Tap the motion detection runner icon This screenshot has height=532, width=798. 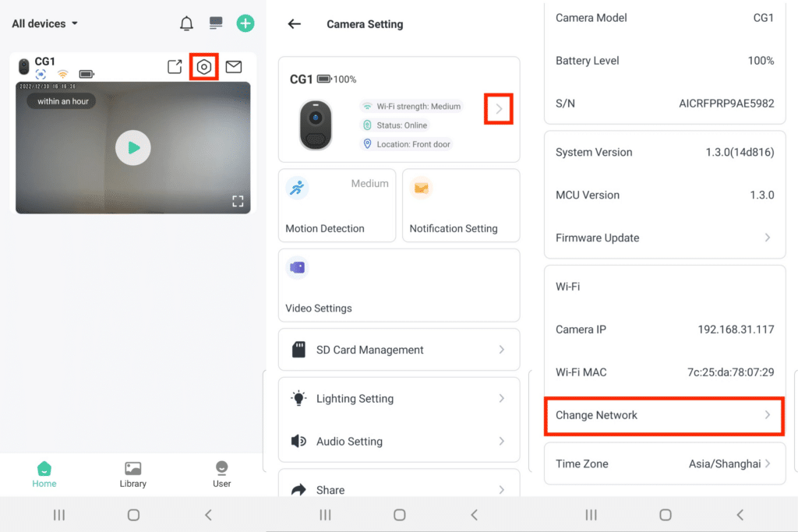point(297,188)
